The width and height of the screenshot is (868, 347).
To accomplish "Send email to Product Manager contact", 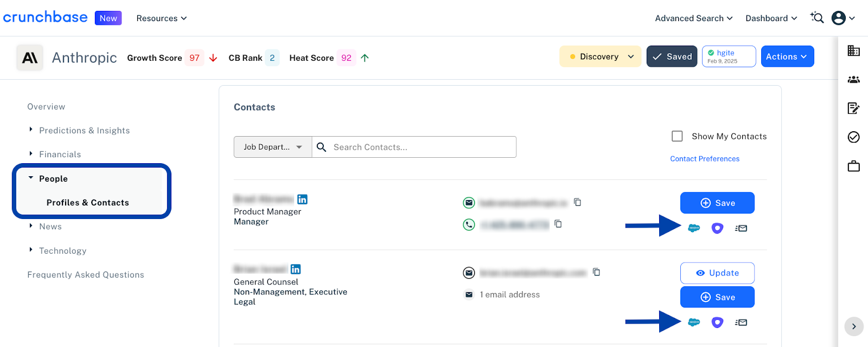I will tap(741, 228).
